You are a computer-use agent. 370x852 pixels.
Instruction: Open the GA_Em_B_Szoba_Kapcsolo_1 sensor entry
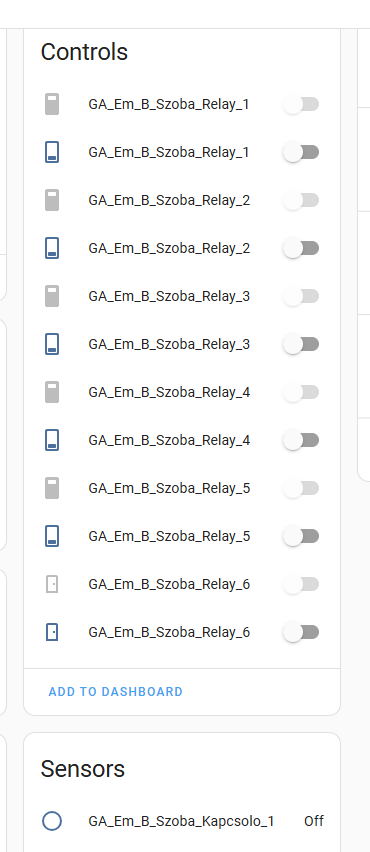pyautogui.click(x=182, y=821)
